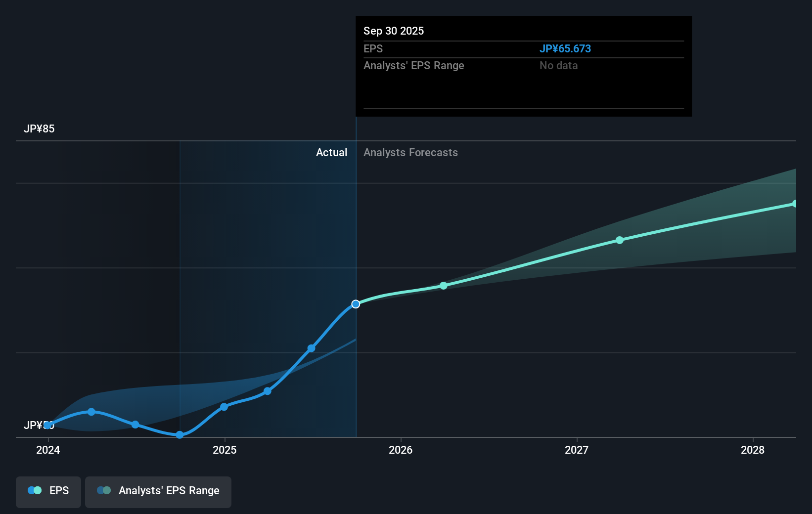Select the highlighted Sep 30 2025 data point

coord(355,304)
